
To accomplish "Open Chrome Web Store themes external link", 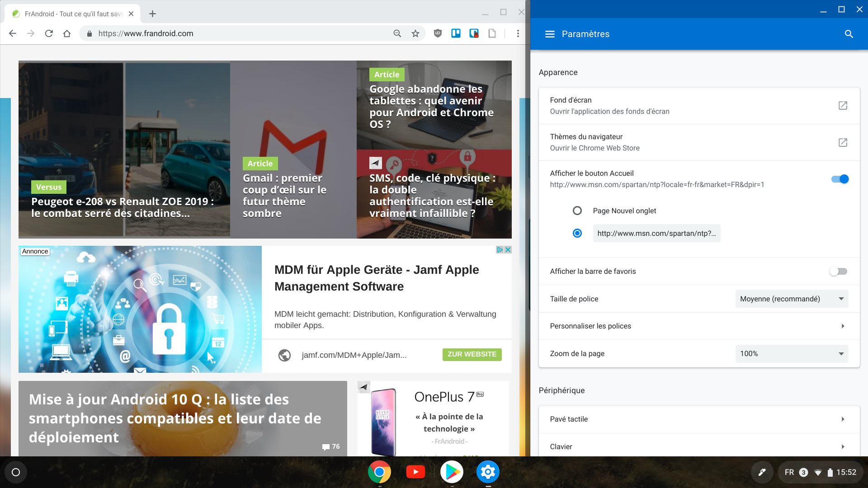I will pyautogui.click(x=843, y=142).
